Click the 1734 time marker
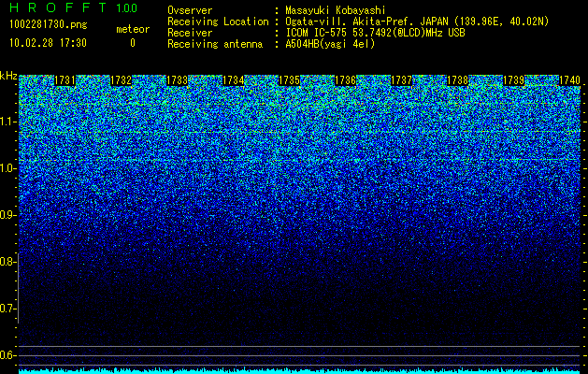The height and width of the screenshot is (374, 588). [x=234, y=80]
